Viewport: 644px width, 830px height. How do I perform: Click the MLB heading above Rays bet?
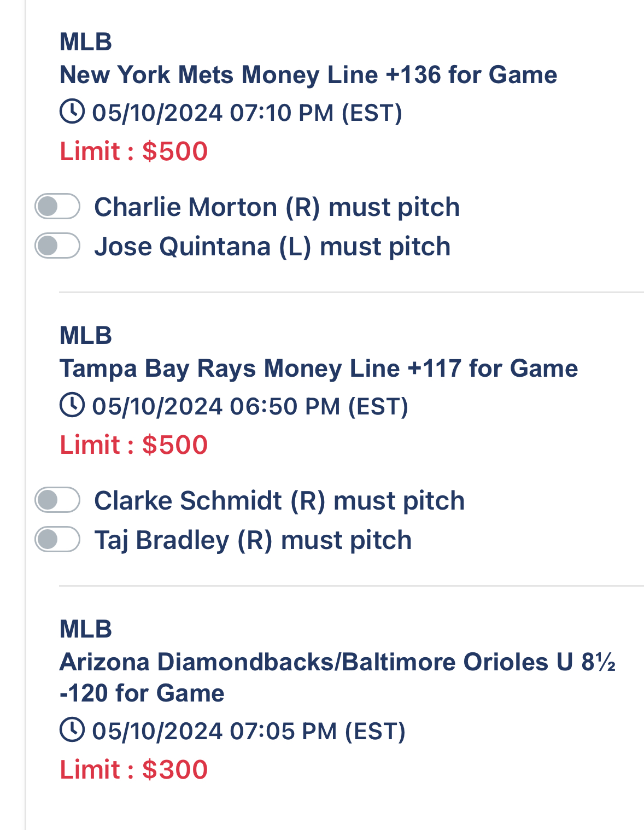[x=86, y=335]
